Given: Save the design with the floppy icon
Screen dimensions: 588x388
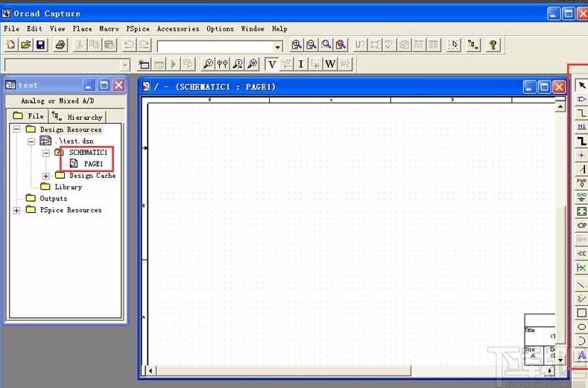Looking at the screenshot, I should tap(40, 45).
